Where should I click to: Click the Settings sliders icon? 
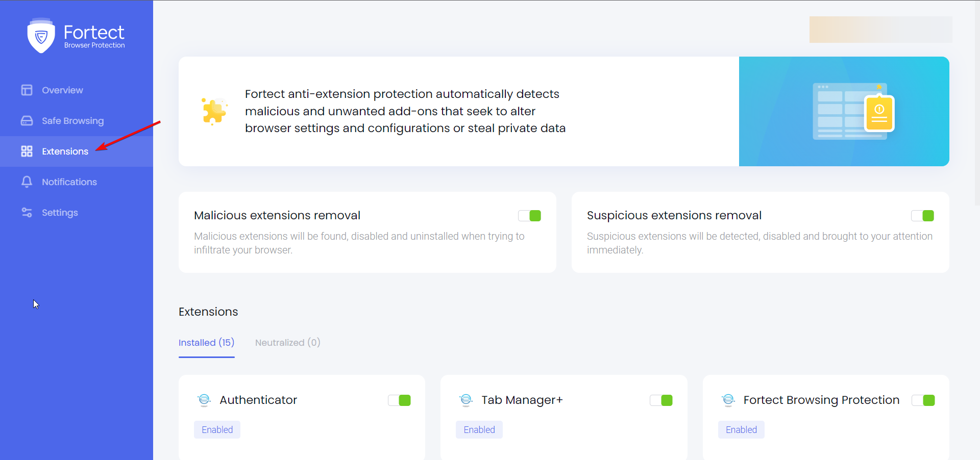click(27, 213)
